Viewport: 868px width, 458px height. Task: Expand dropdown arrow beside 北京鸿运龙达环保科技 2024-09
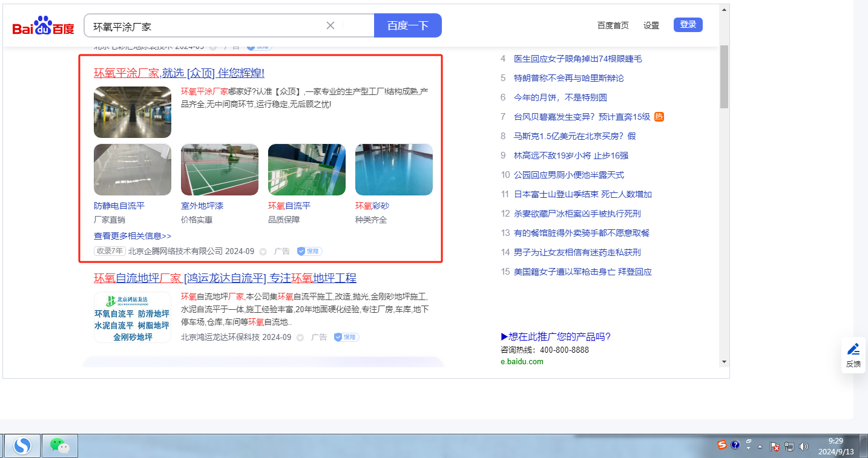(300, 338)
